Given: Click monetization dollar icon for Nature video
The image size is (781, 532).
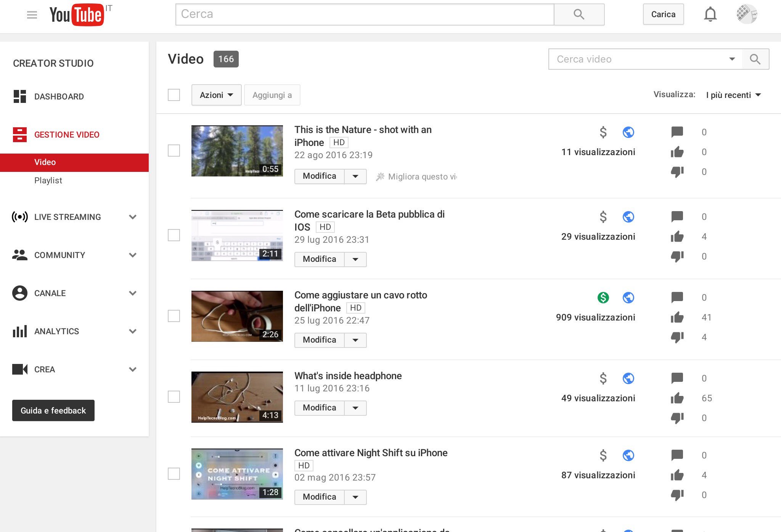Looking at the screenshot, I should [x=603, y=132].
